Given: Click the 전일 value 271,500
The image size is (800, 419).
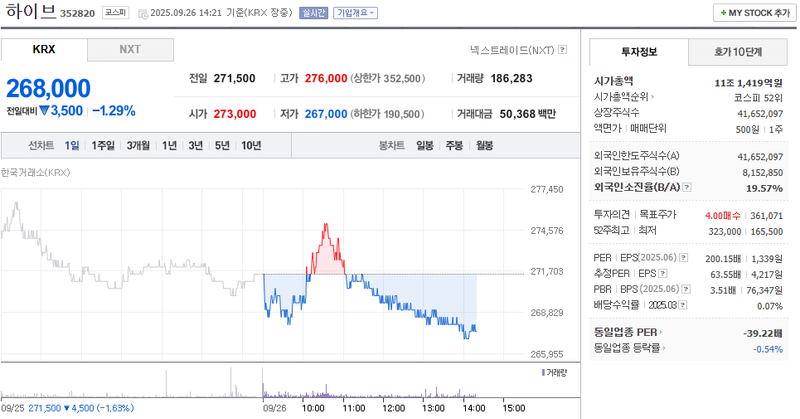Looking at the screenshot, I should 234,78.
